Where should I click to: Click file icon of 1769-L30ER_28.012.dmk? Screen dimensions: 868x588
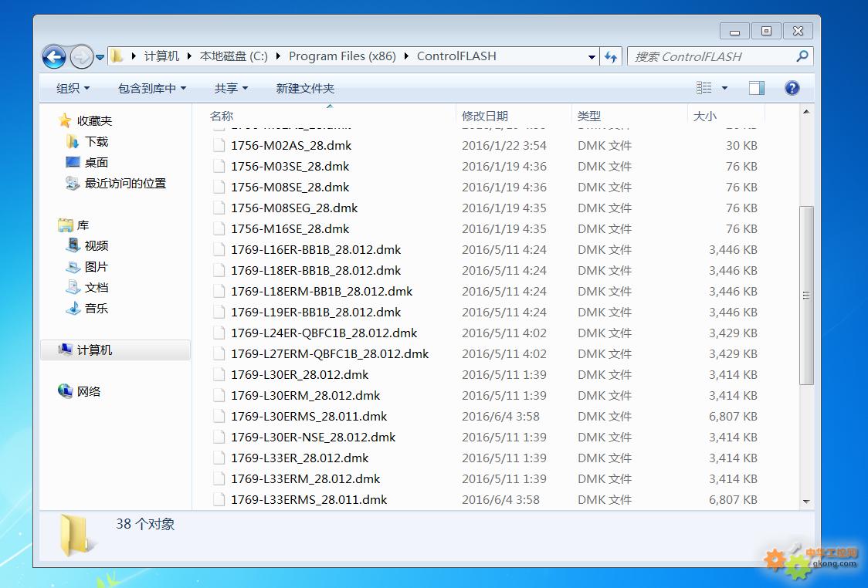[219, 375]
